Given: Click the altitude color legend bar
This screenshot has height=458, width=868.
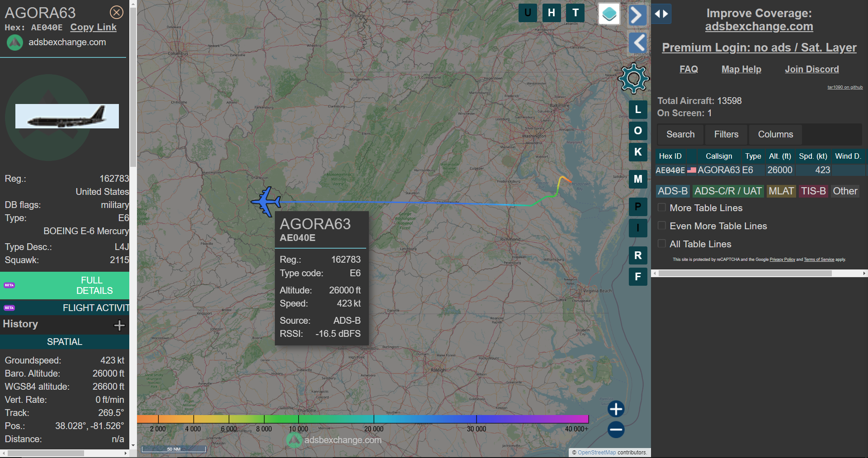Looking at the screenshot, I should click(363, 419).
